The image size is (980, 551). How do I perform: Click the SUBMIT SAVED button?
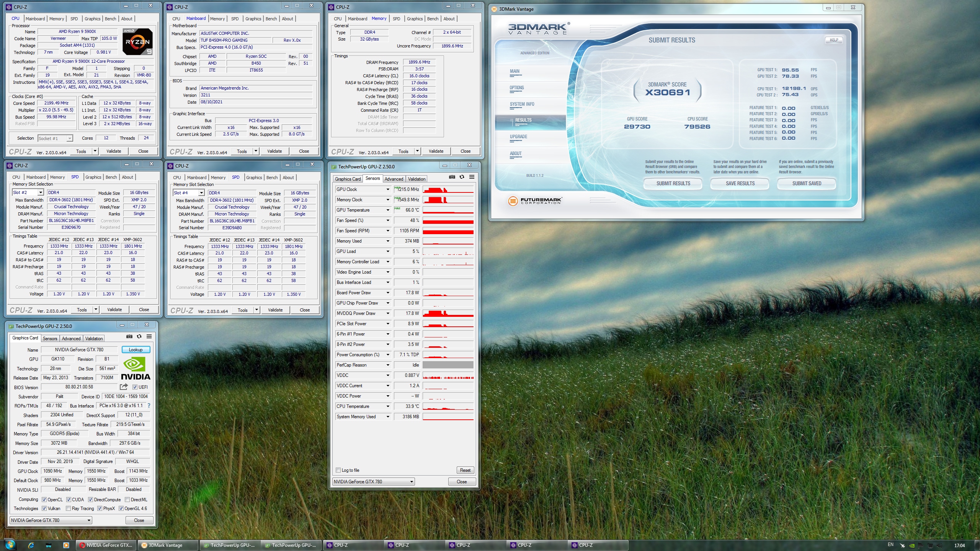pyautogui.click(x=807, y=184)
